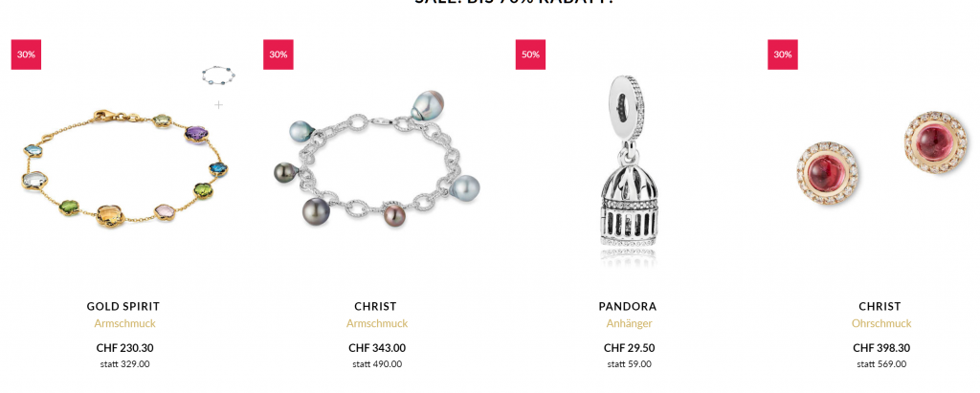Click the 30% badge on Christ pearl bracelet
The width and height of the screenshot is (980, 393).
(x=278, y=55)
